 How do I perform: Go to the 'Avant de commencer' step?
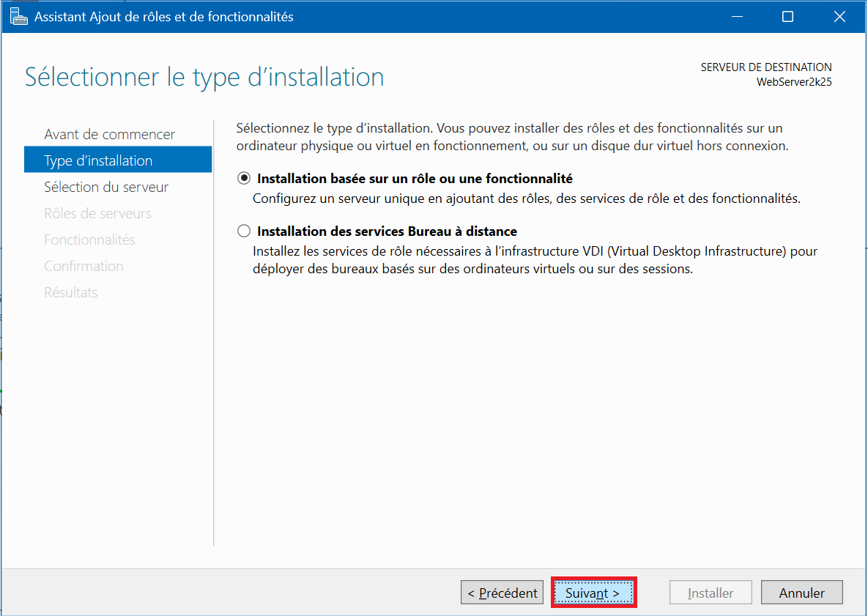pos(109,134)
